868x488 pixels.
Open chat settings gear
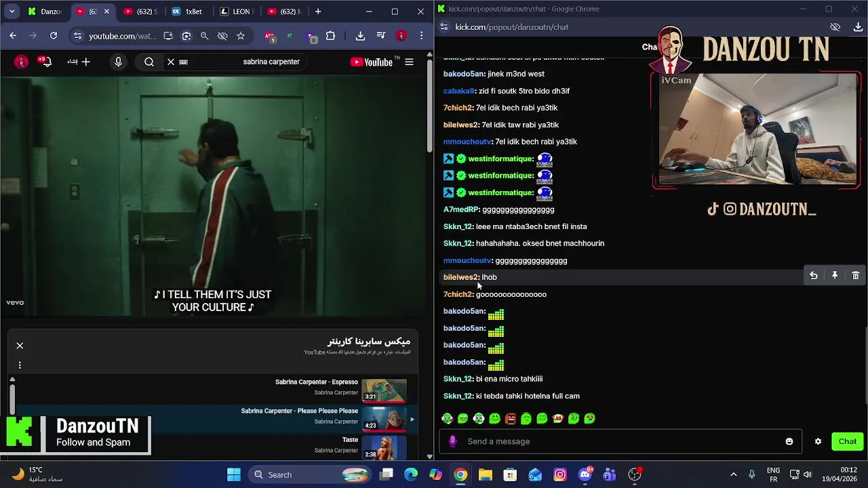[818, 441]
